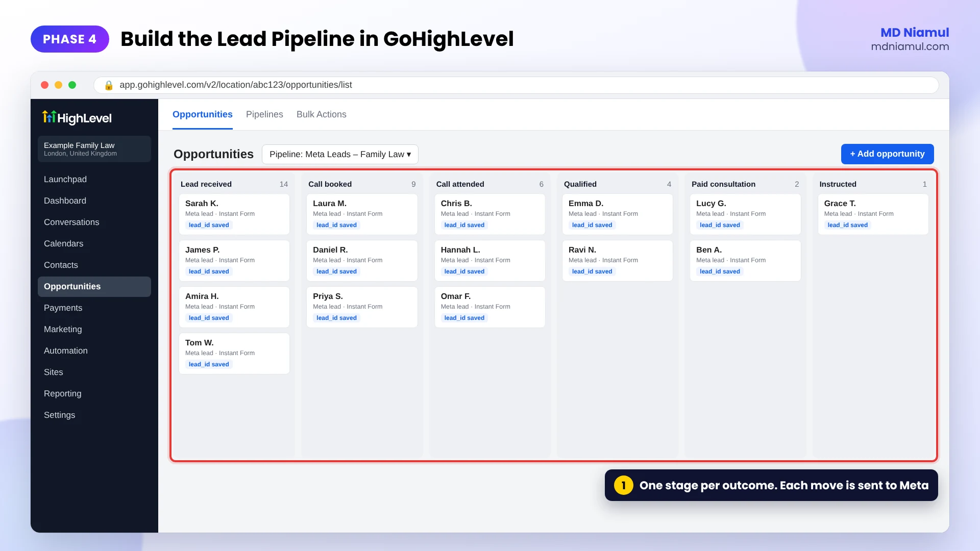Open Launchpad in the sidebar

click(94, 179)
